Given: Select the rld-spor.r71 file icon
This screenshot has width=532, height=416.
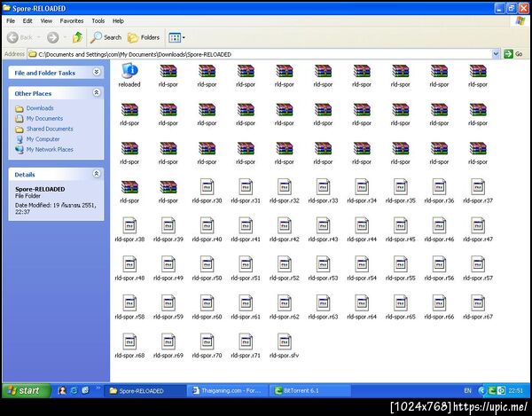Looking at the screenshot, I should tap(246, 341).
